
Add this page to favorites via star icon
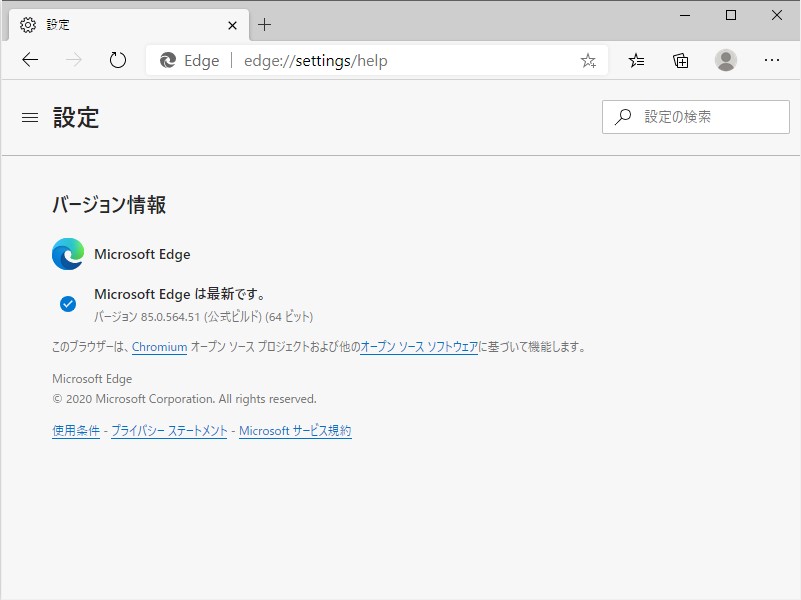click(588, 60)
